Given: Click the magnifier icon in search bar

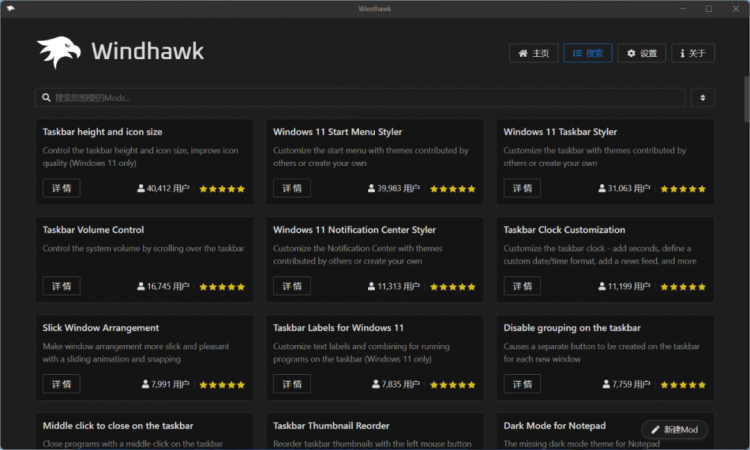Looking at the screenshot, I should [x=46, y=98].
